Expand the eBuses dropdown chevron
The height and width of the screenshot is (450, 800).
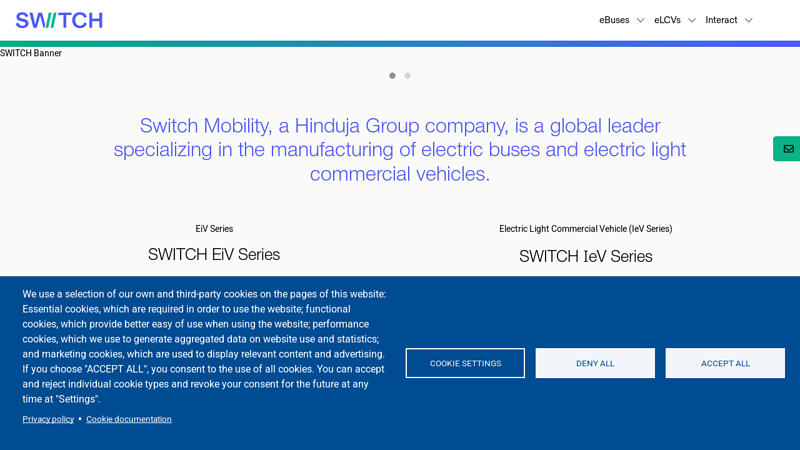tap(640, 20)
